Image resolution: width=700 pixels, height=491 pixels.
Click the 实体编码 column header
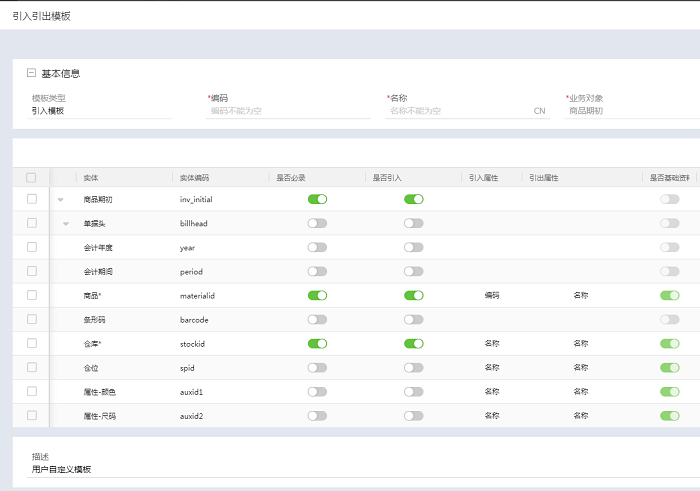(x=194, y=177)
